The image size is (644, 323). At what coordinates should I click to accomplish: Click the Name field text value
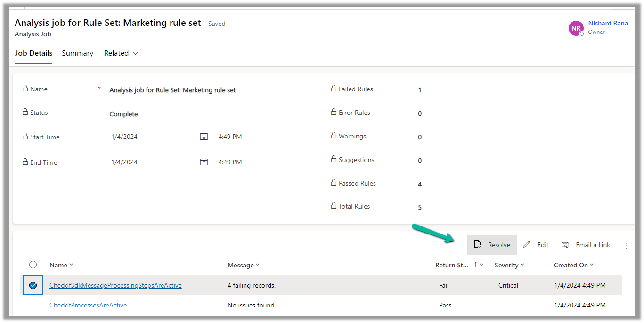pos(172,90)
